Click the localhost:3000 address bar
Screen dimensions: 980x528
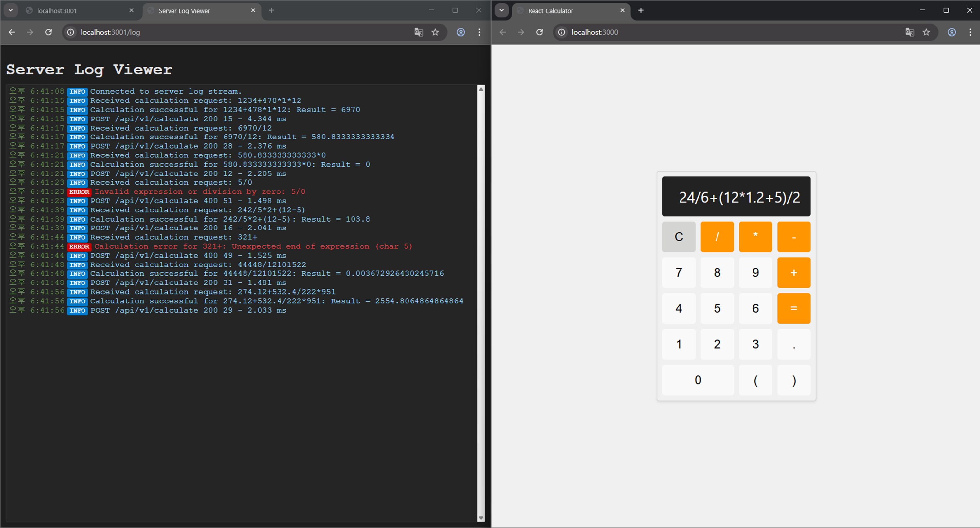point(723,32)
